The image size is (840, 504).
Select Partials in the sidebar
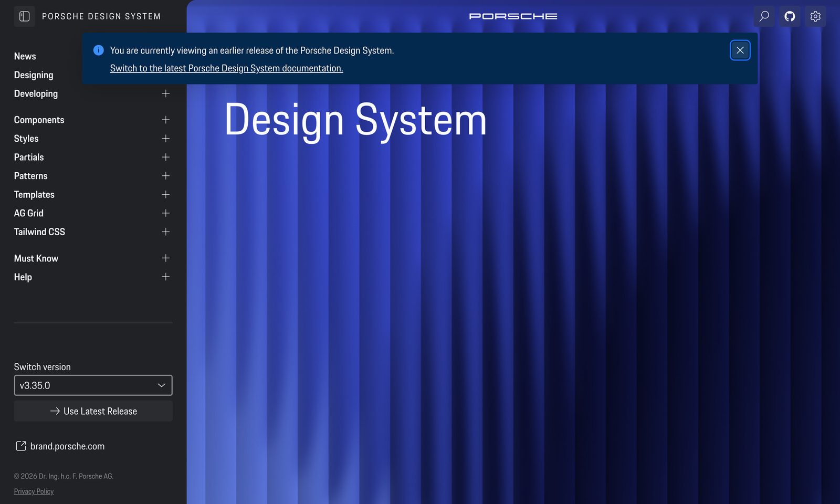(29, 157)
